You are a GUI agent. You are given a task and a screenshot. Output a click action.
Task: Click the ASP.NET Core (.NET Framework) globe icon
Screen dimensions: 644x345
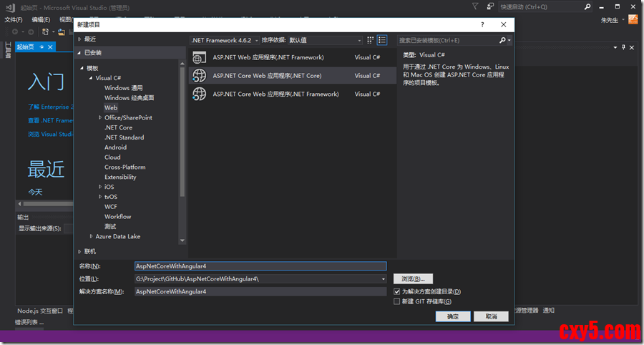(199, 94)
